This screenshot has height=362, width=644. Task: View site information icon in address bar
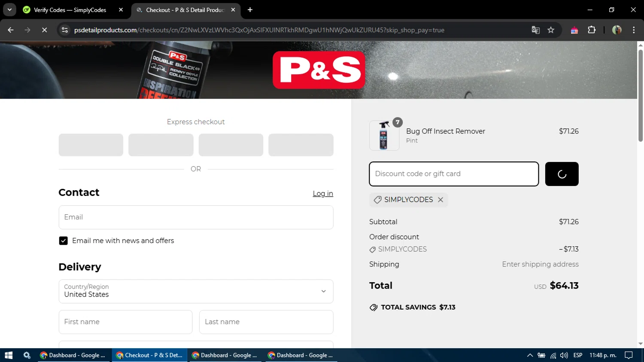coord(65,30)
